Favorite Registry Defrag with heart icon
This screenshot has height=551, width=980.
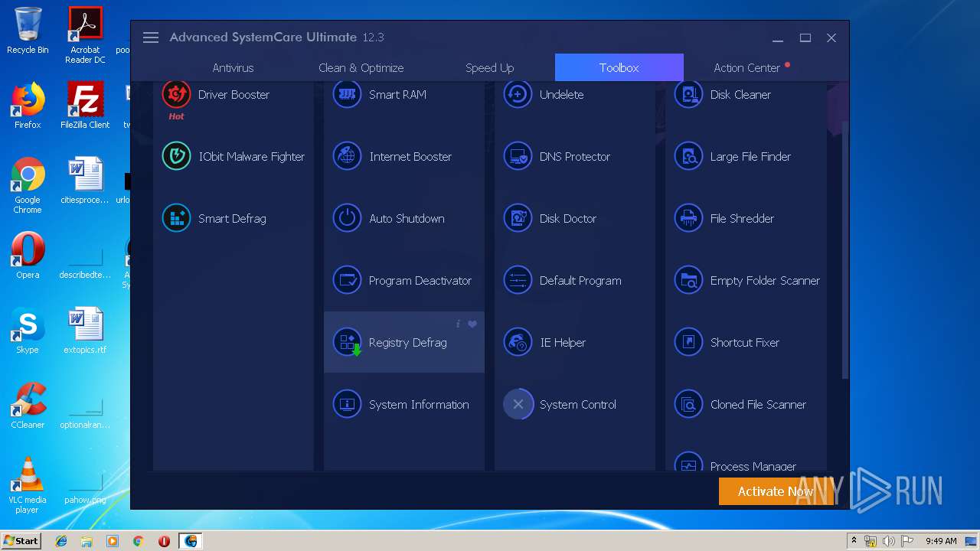tap(472, 324)
